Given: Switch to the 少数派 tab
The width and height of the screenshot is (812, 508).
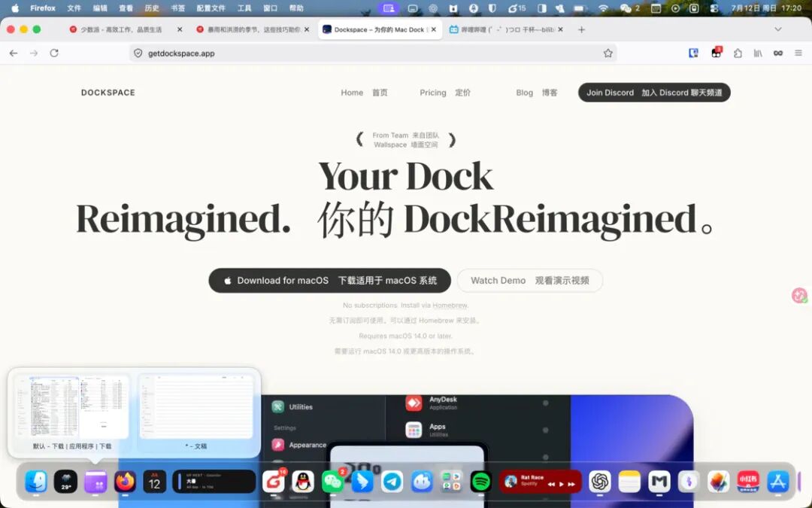Looking at the screenshot, I should [122, 29].
